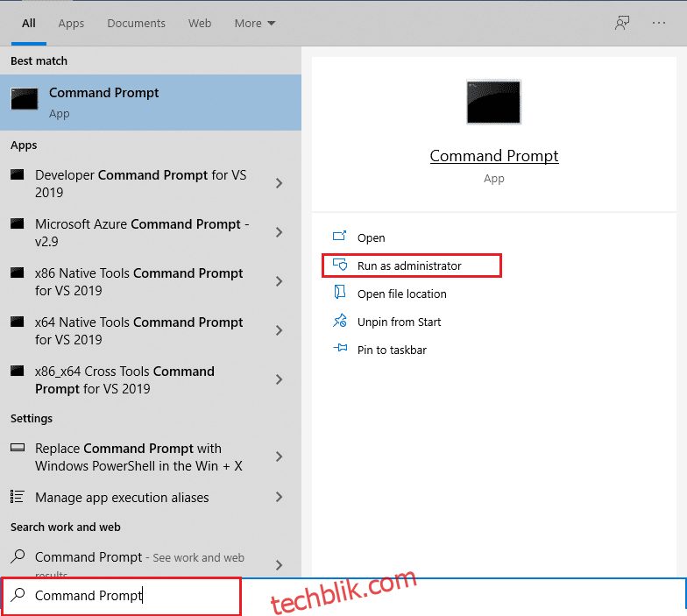Screen dimensions: 687x616
Task: Select the Command Prompt best match result
Action: pos(151,103)
